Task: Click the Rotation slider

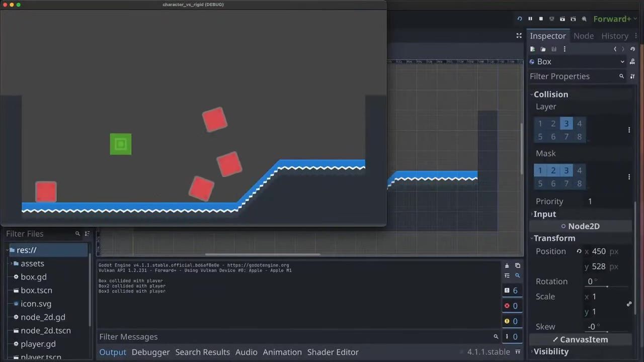Action: point(607,287)
